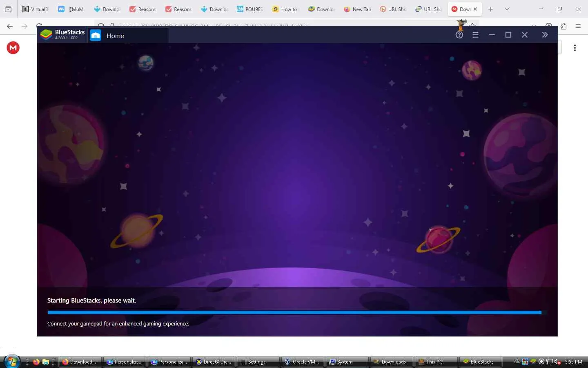Close the browser window
Image resolution: width=588 pixels, height=368 pixels.
pyautogui.click(x=579, y=9)
